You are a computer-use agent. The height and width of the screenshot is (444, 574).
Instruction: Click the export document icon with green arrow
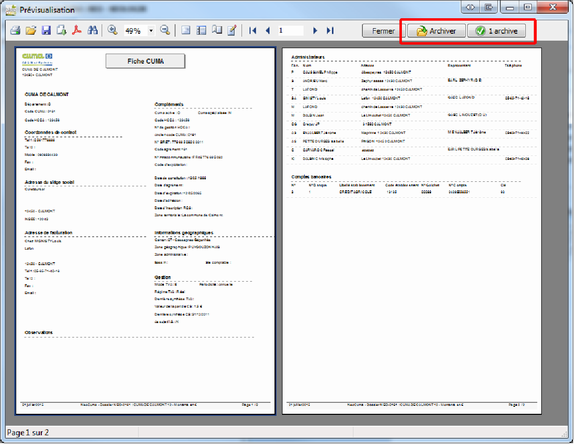click(61, 30)
